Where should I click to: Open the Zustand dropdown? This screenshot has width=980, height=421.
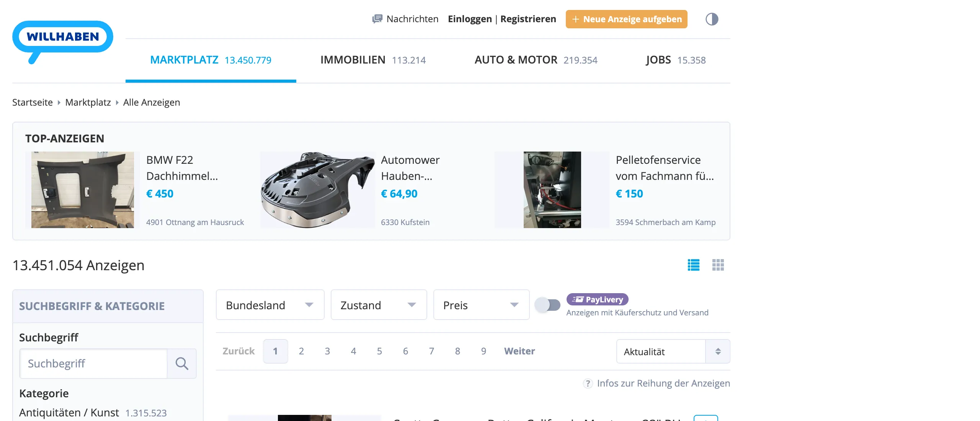pyautogui.click(x=379, y=305)
